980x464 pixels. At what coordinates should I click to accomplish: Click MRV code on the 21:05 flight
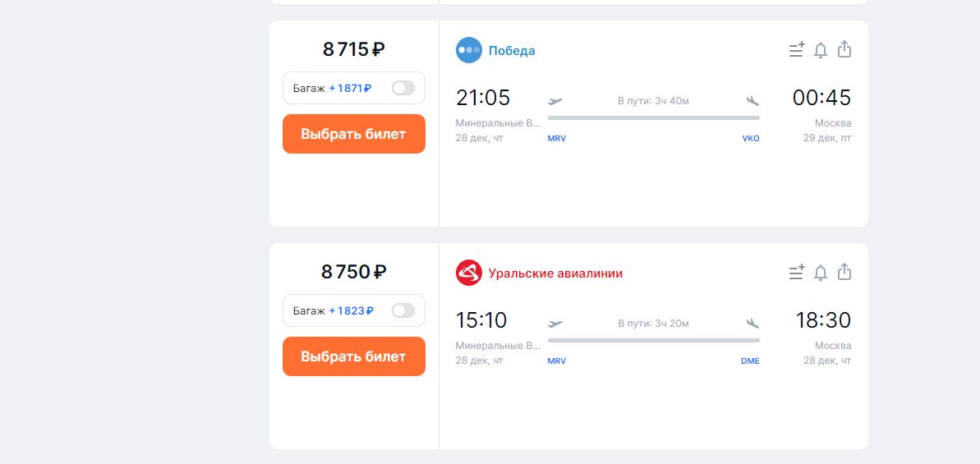tap(557, 139)
